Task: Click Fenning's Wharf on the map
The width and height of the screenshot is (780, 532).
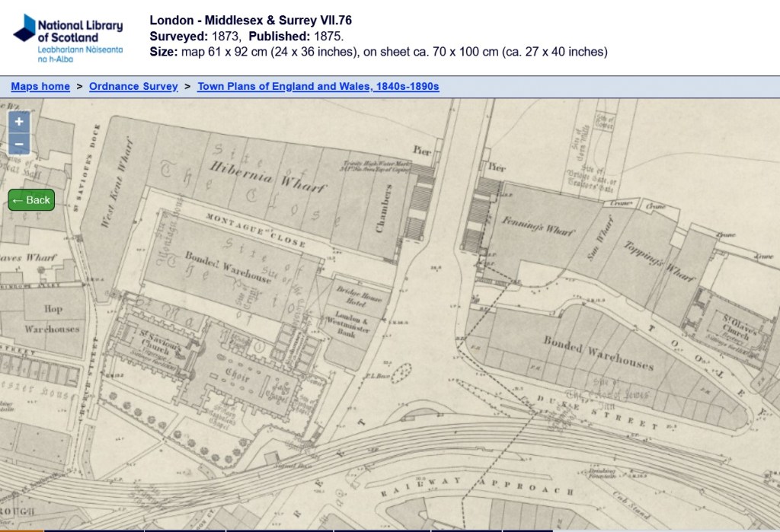Action: tap(538, 227)
